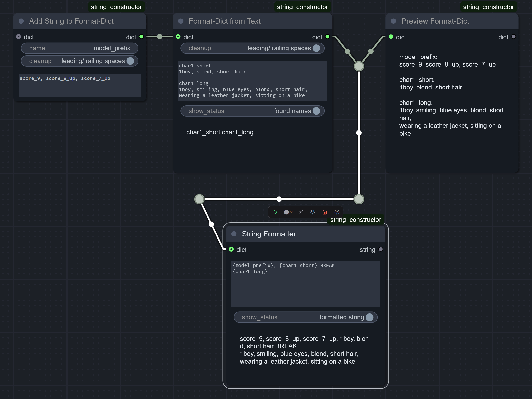
Task: Click link dot below Format-Dict from Text dict output
Action: click(x=347, y=51)
